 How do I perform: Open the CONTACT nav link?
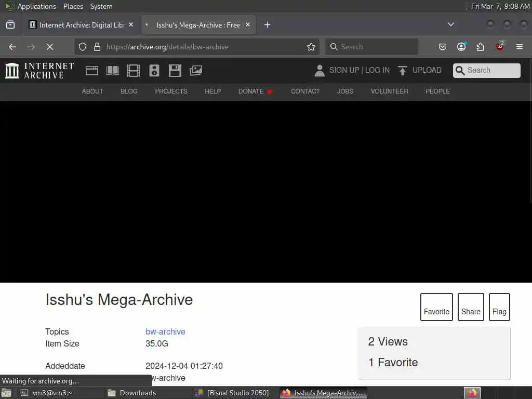[x=305, y=91]
